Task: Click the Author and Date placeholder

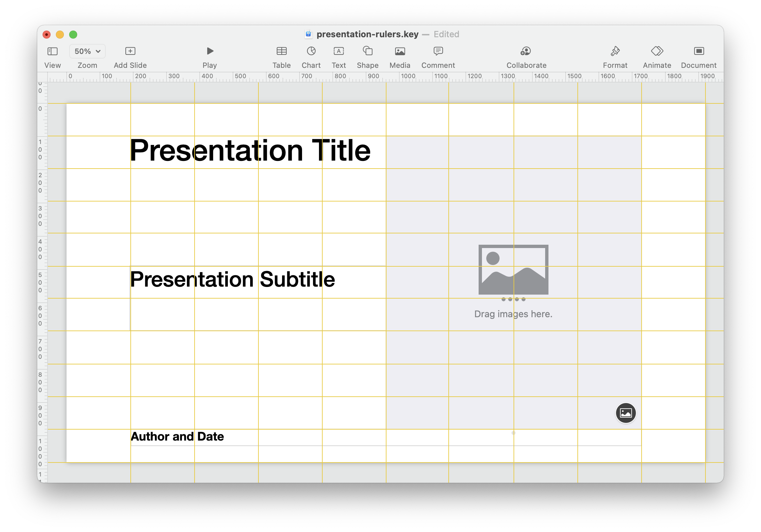Action: 178,436
